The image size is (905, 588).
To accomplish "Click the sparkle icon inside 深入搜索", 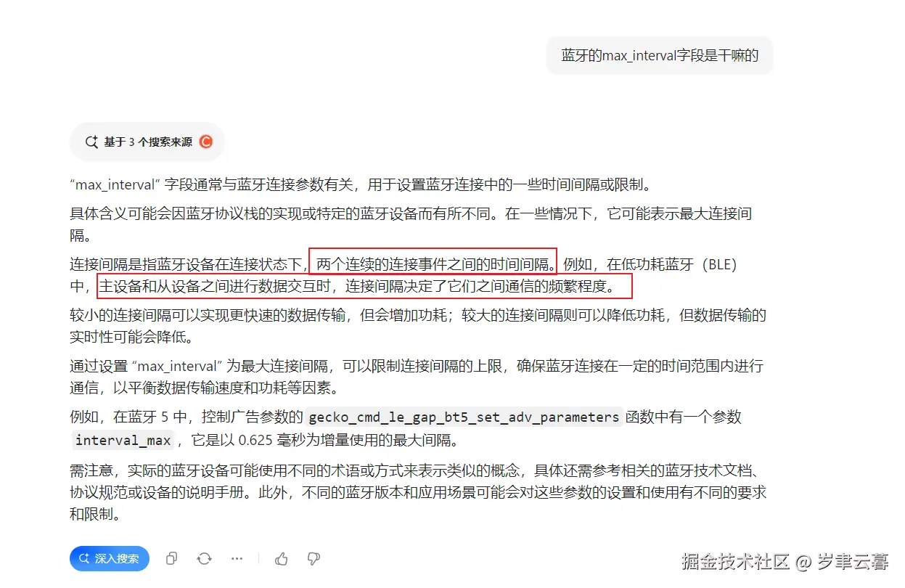I will [x=84, y=558].
